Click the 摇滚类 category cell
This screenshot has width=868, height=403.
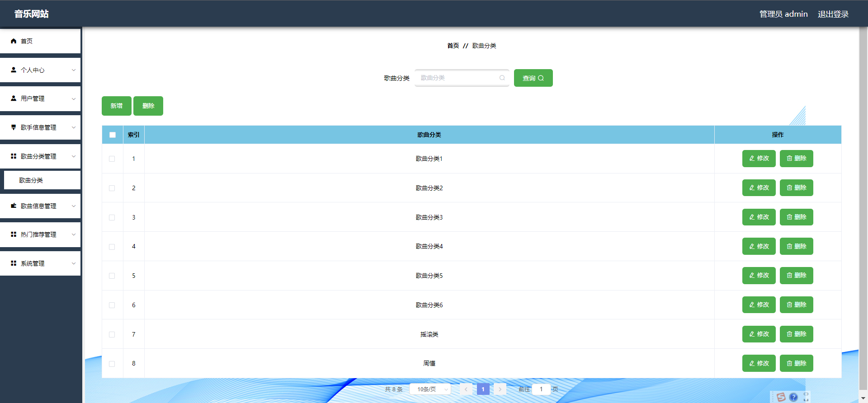point(429,334)
